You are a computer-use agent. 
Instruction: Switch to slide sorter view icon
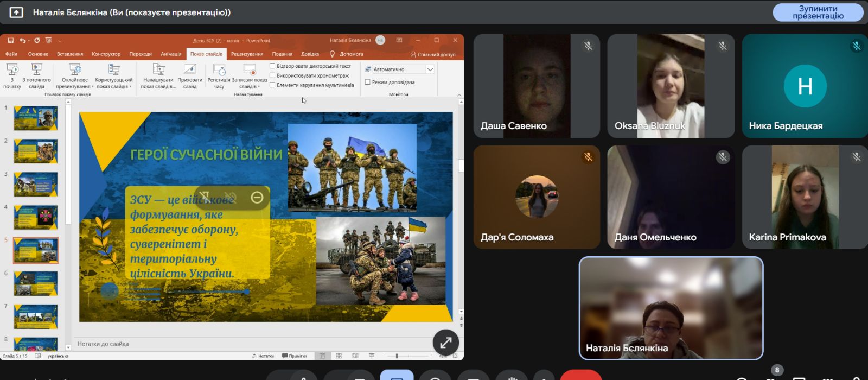[x=339, y=356]
